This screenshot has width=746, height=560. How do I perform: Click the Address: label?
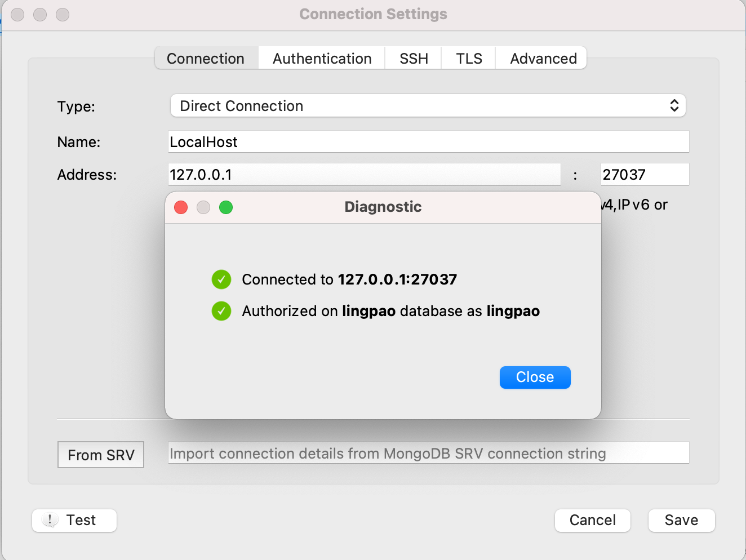[87, 175]
